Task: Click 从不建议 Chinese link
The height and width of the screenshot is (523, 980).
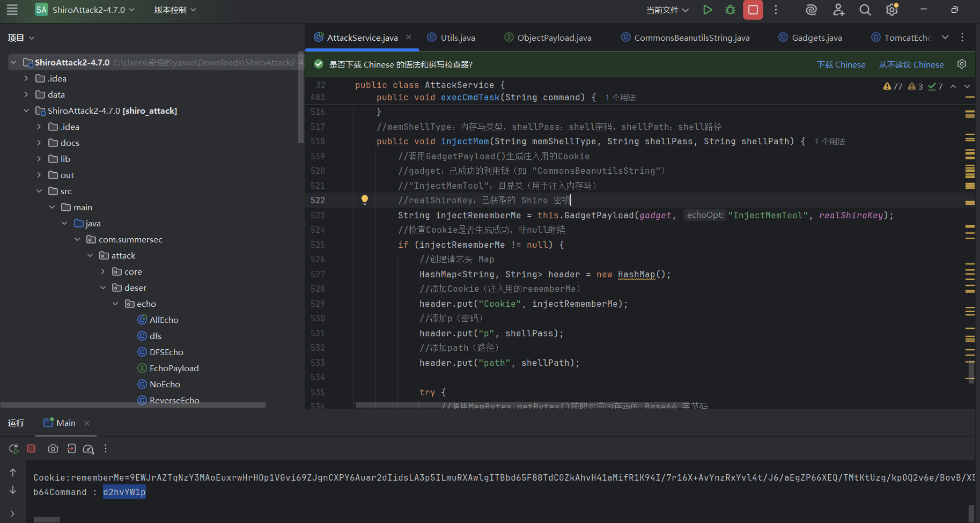Action: 911,64
